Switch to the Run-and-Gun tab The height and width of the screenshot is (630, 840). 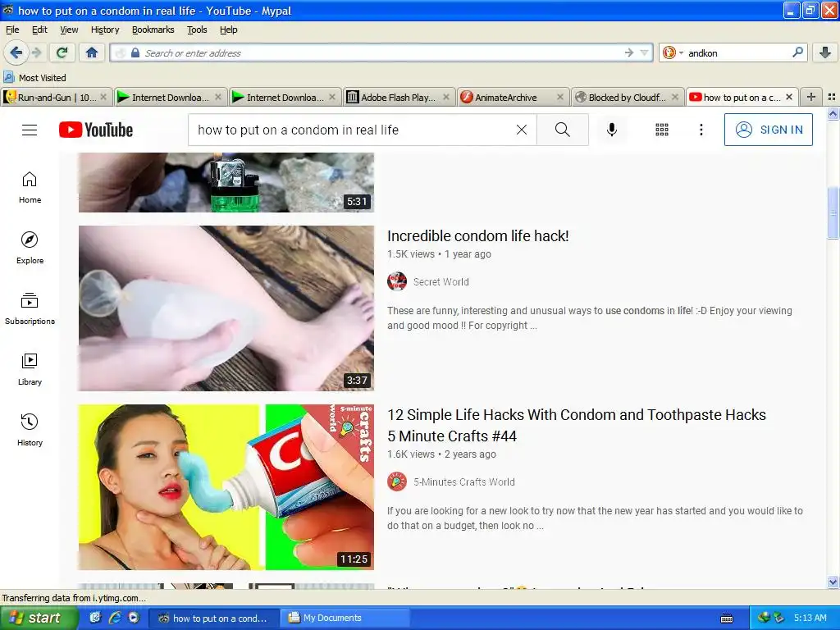click(55, 97)
